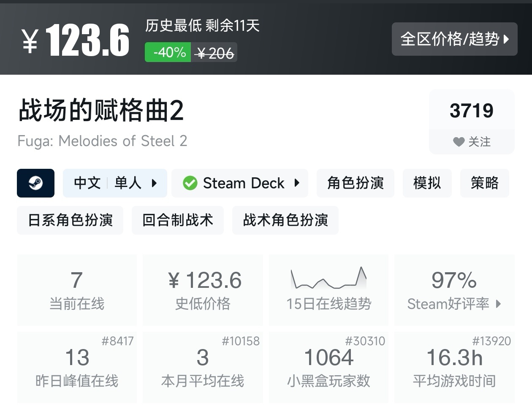532x406 pixels.
Task: Click the game title 战场的赋格曲2
Action: click(101, 111)
